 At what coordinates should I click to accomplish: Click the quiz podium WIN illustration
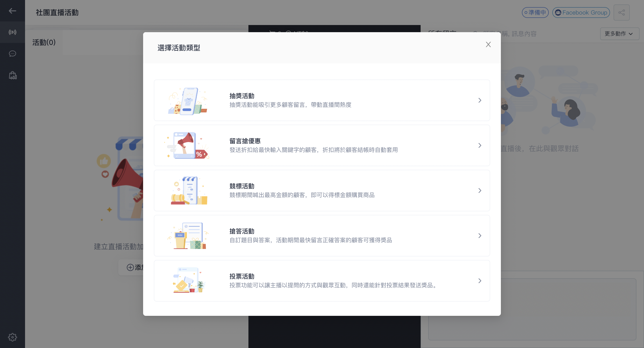[x=188, y=236]
